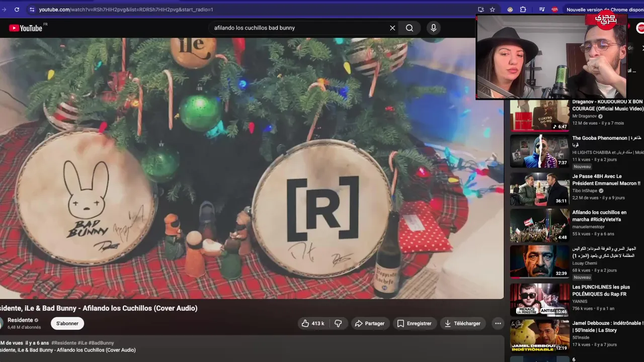The image size is (644, 362).
Task: Click Afilando los cuchillos en marcha #RickyVeteYa title
Action: [x=599, y=216]
